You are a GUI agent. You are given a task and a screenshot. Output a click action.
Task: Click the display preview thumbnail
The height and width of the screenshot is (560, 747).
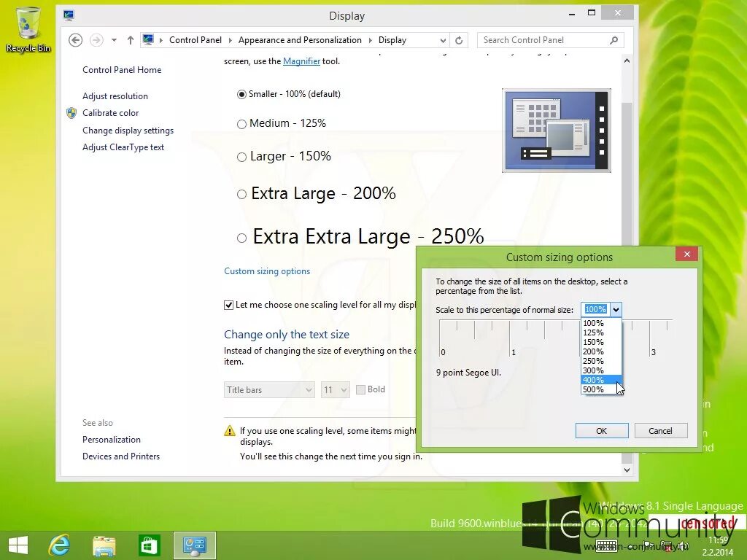point(557,131)
